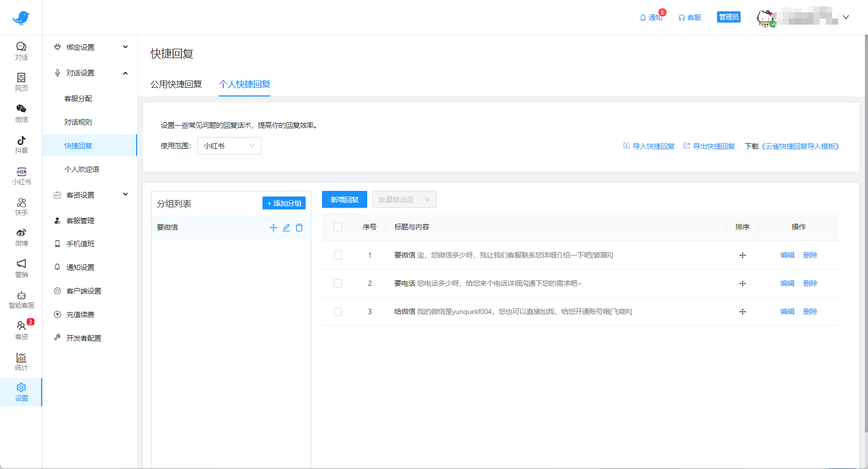
Task: Switch to the 公用快捷回复 tab
Action: (176, 84)
